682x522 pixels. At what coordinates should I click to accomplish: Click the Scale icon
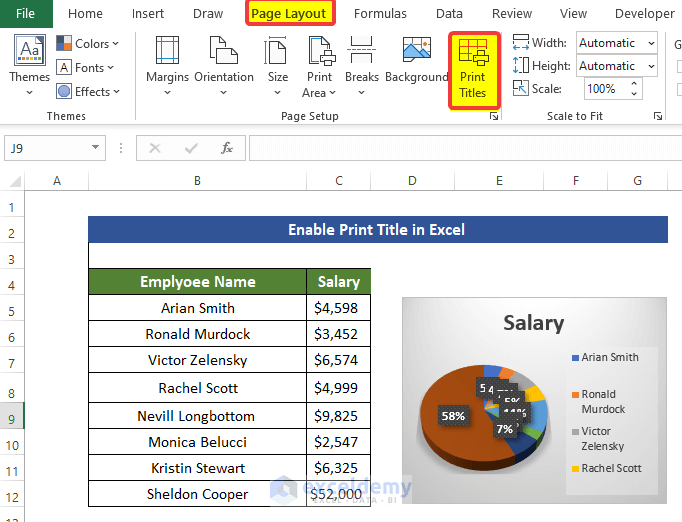point(521,88)
